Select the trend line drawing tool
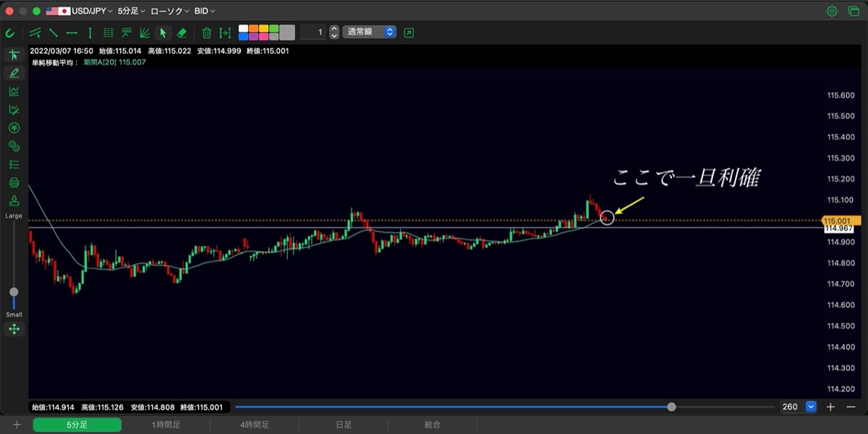Image resolution: width=868 pixels, height=434 pixels. (x=35, y=33)
